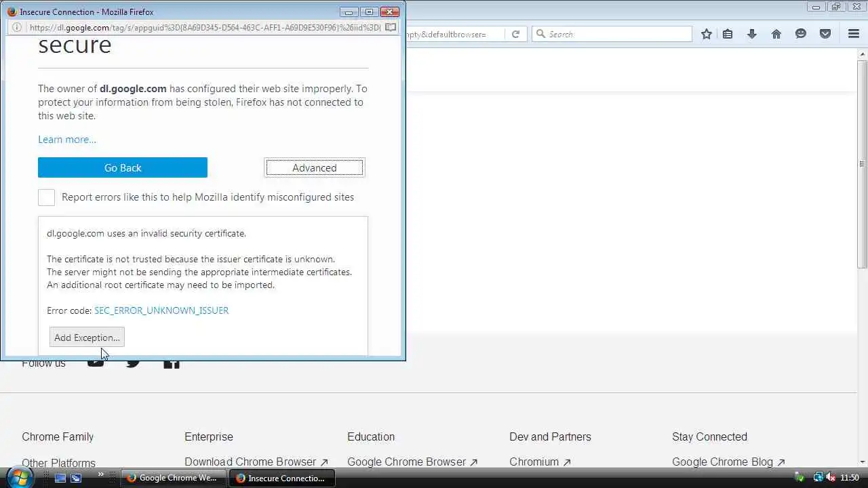Show bookmarks list icon in Firefox toolbar
Viewport: 868px width, 488px height.
[728, 34]
